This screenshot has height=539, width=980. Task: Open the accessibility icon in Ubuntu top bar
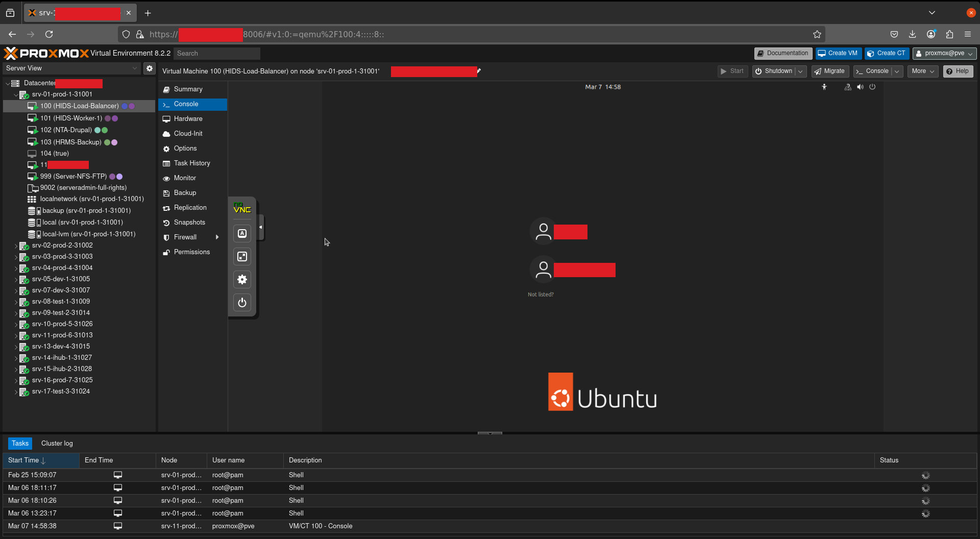coord(824,87)
